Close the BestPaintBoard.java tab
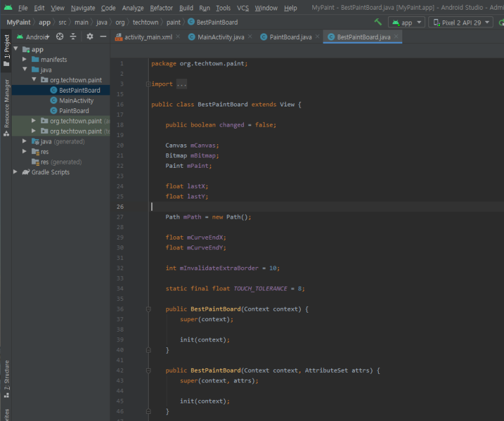This screenshot has width=504, height=421. click(396, 37)
